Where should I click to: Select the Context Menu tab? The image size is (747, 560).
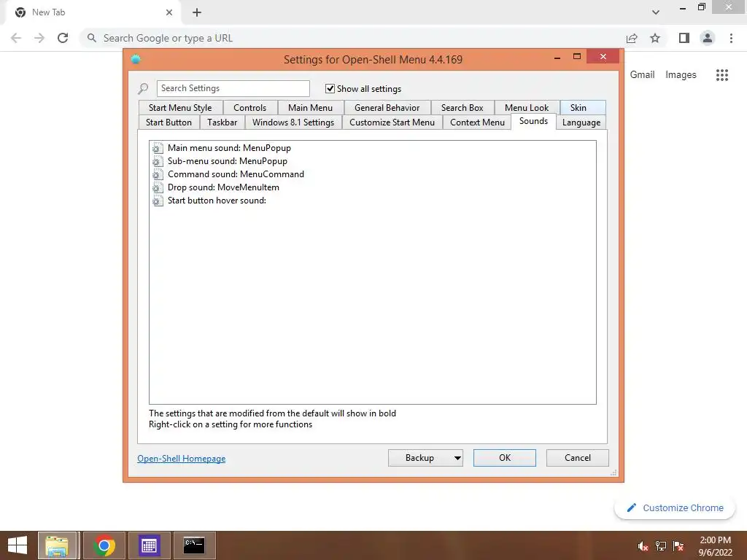(477, 122)
